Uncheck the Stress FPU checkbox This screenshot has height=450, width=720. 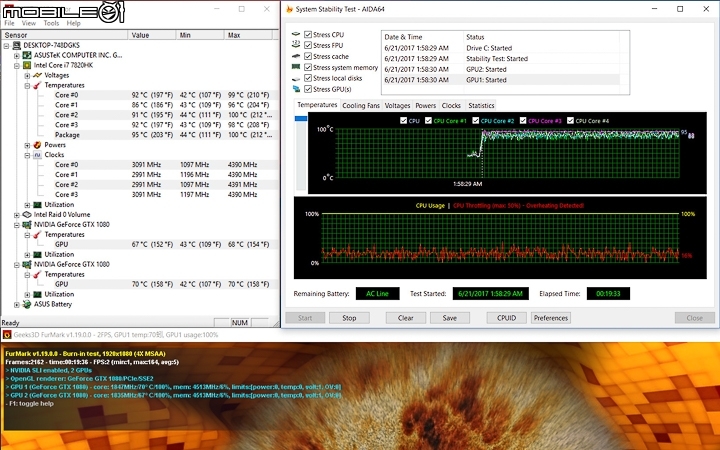coord(308,45)
